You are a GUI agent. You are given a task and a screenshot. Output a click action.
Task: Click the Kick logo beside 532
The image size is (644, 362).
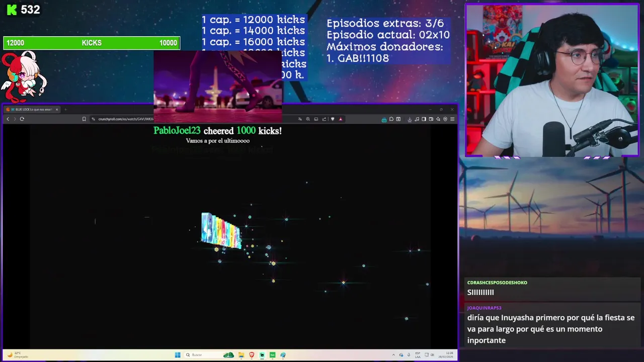click(12, 9)
